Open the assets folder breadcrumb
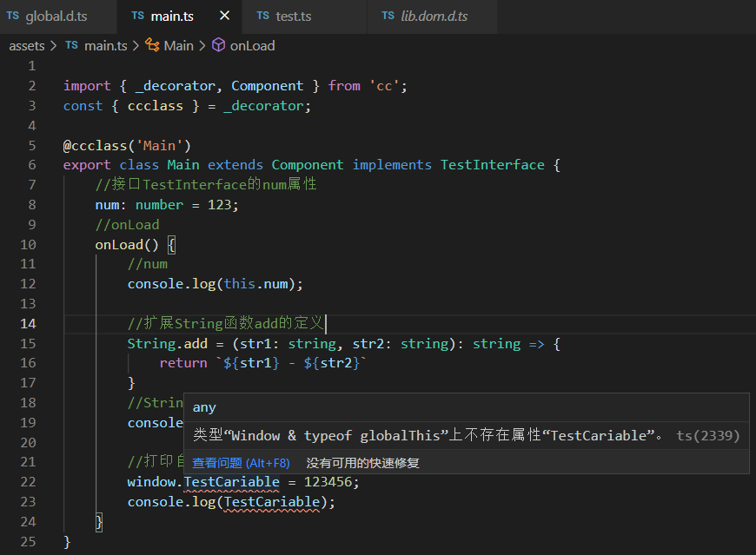Image resolution: width=756 pixels, height=555 pixels. 27,45
